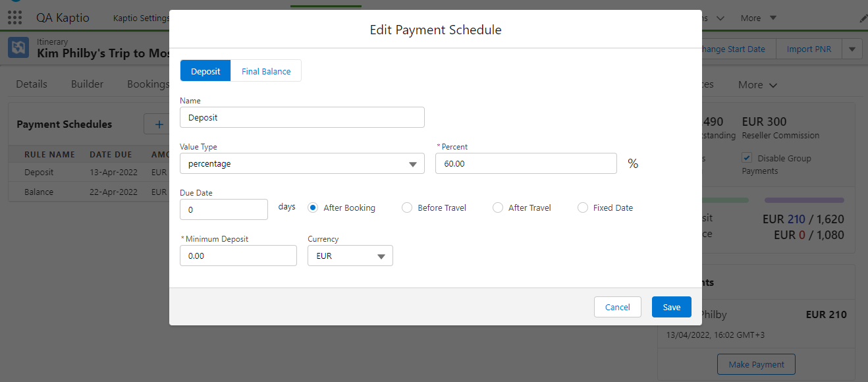Viewport: 868px width, 382px height.
Task: Cancel the payment schedule edit
Action: tap(617, 307)
